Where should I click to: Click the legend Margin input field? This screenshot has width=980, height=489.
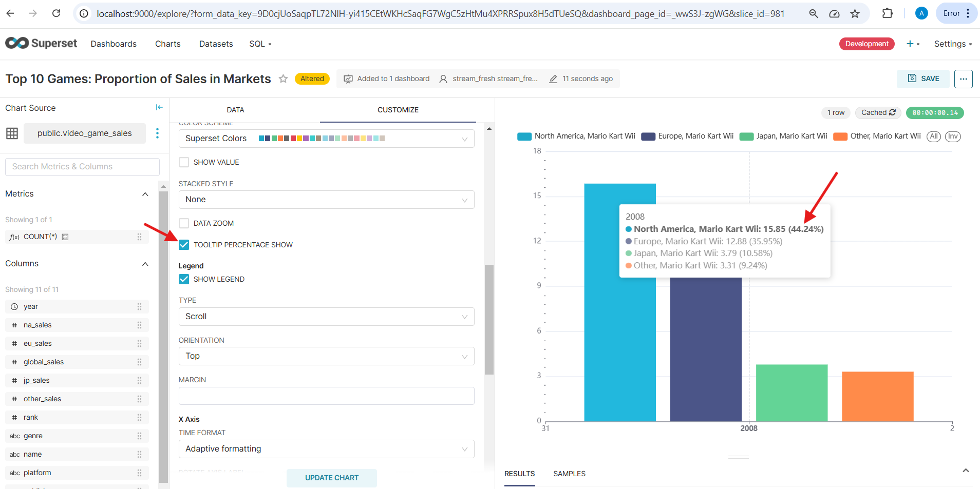tap(326, 396)
